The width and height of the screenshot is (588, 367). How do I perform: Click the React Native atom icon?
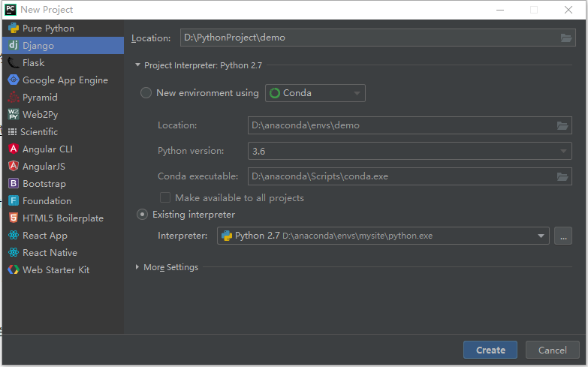point(14,252)
